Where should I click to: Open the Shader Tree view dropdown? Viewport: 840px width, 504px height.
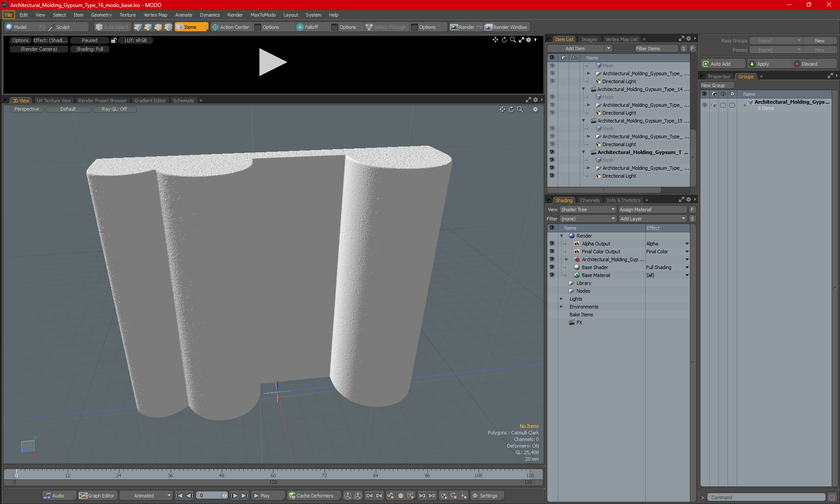[588, 210]
